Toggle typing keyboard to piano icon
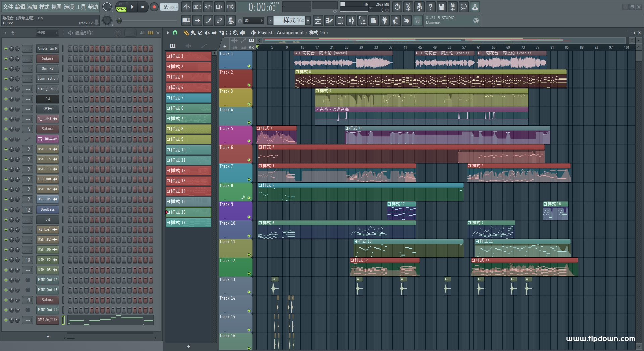This screenshot has height=351, width=644. (x=186, y=21)
